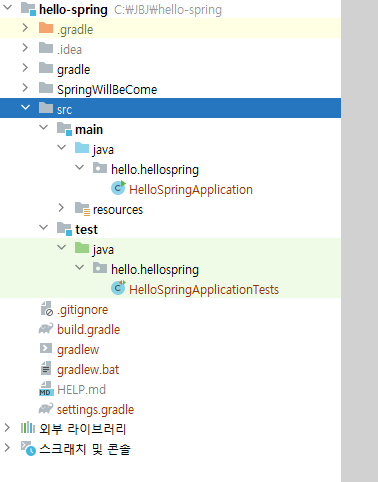Collapse the src folder chevron
Screen dimensions: 378x482
(25, 108)
